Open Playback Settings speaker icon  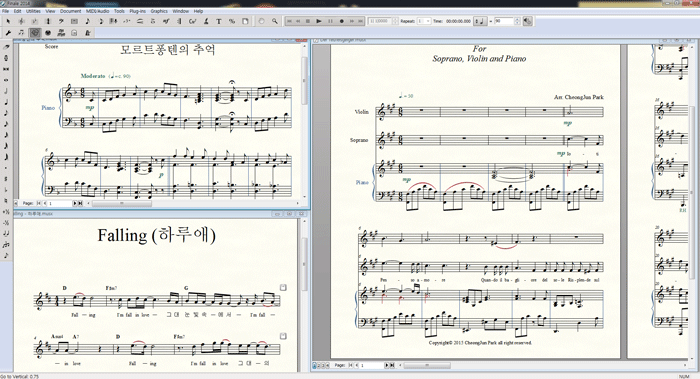528,21
